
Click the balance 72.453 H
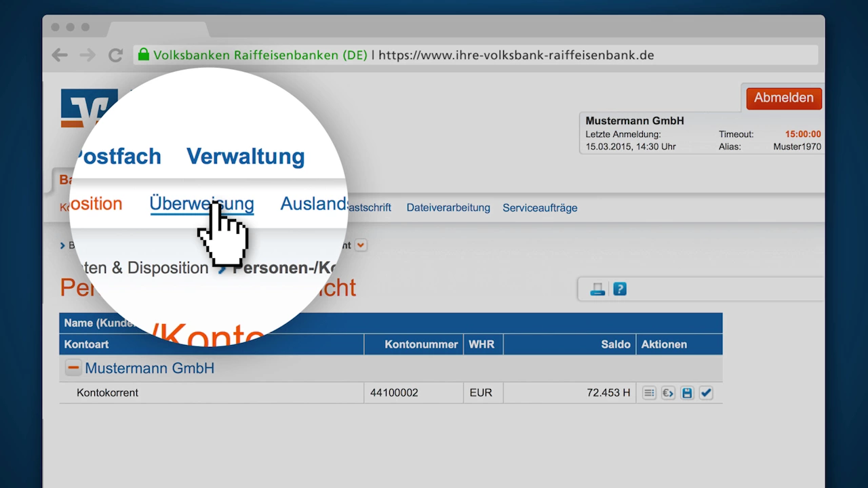608,392
